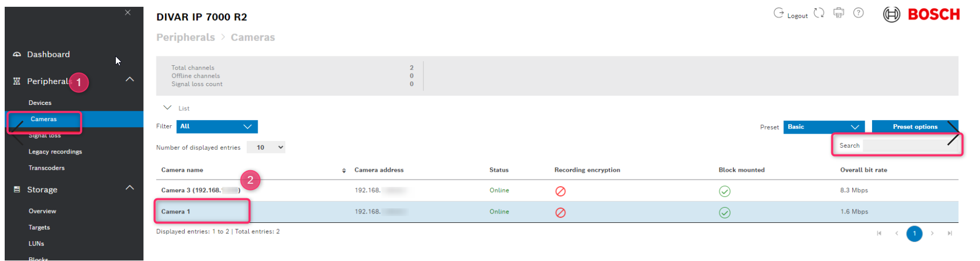Open the Dashboard menu item
Image resolution: width=980 pixels, height=261 pixels.
click(x=48, y=54)
